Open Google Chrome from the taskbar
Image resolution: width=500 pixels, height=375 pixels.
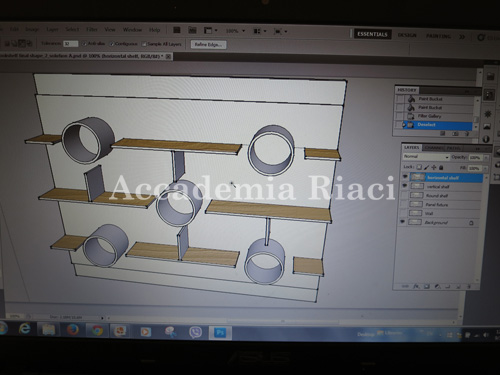[97, 331]
